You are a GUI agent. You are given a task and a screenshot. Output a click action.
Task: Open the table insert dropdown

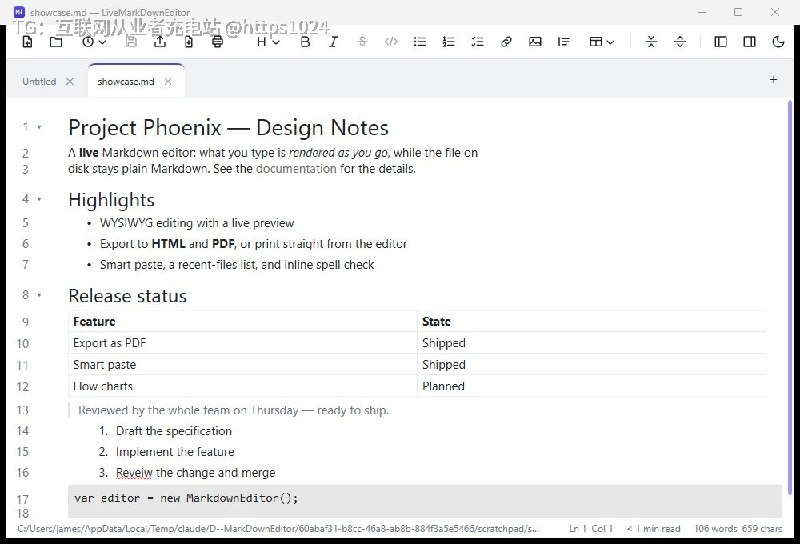[602, 42]
